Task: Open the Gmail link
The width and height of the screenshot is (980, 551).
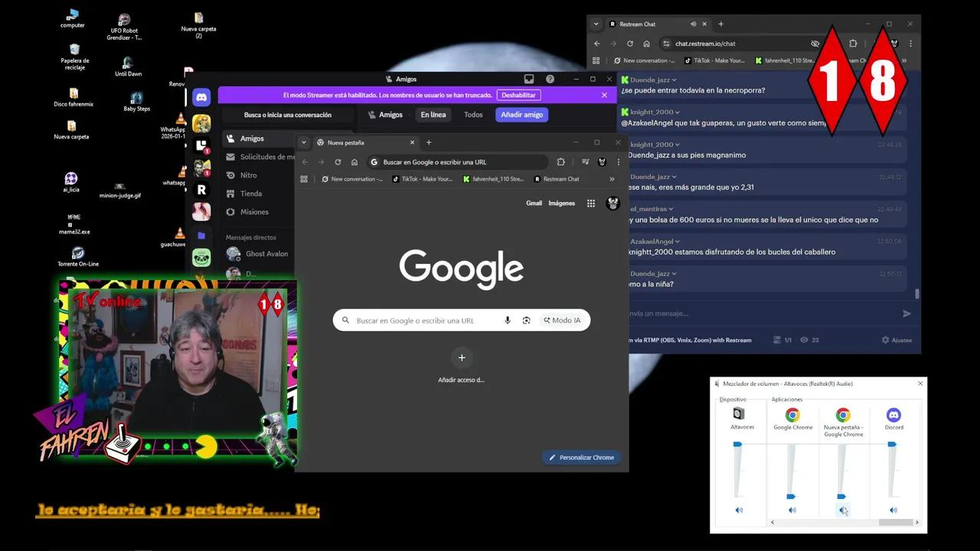Action: [x=534, y=203]
